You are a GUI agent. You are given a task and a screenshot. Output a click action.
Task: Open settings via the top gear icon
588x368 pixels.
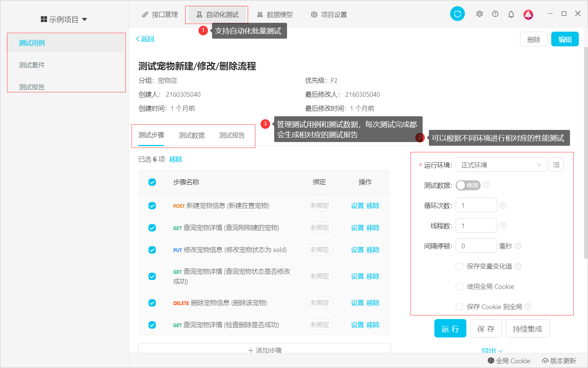click(480, 14)
